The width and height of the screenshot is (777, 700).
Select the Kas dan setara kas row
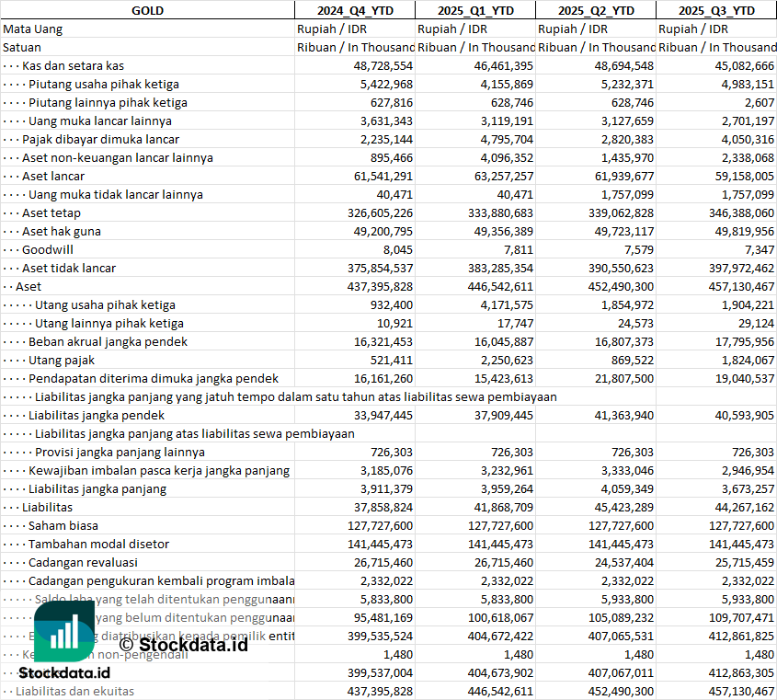(74, 65)
